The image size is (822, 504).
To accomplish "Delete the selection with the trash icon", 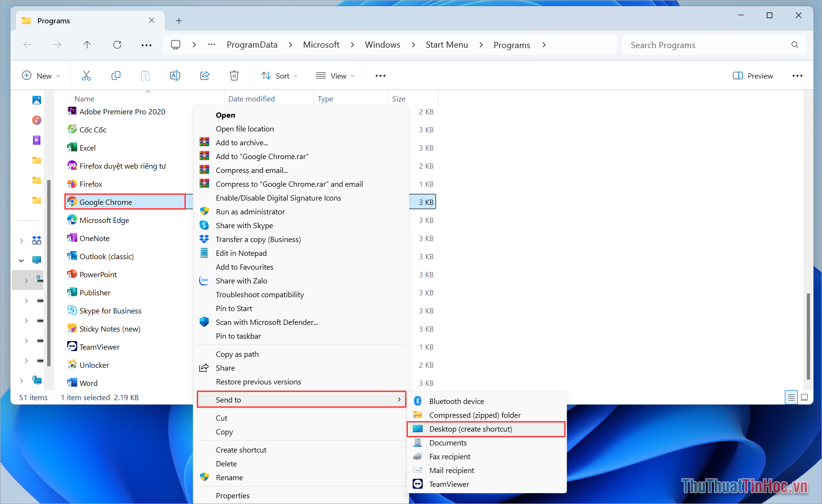I will click(x=233, y=75).
